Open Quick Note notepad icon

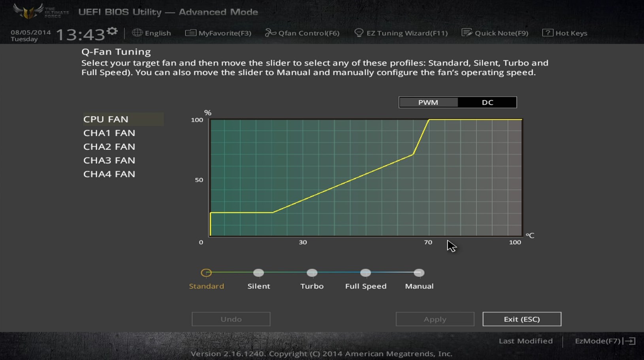[467, 33]
